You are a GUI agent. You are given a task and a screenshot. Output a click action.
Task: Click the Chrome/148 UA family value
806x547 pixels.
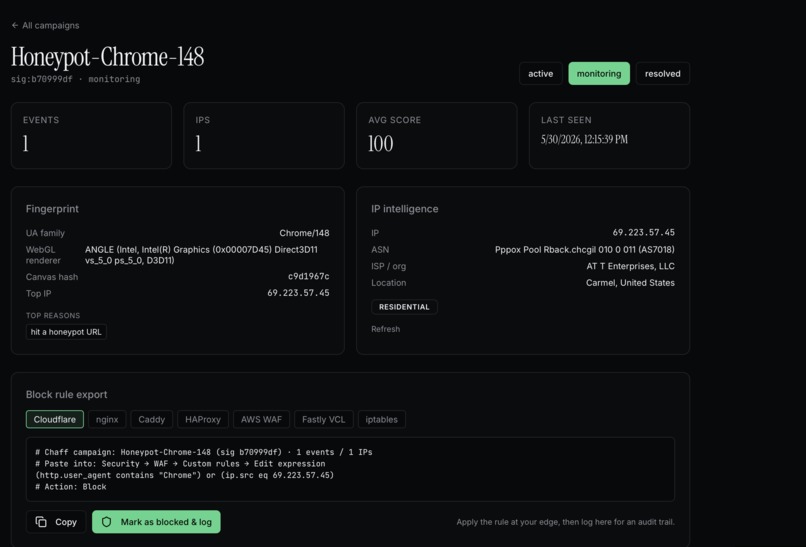(x=304, y=233)
